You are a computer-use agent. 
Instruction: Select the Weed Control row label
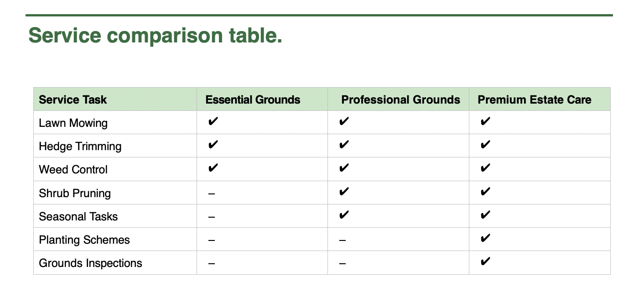tap(73, 169)
